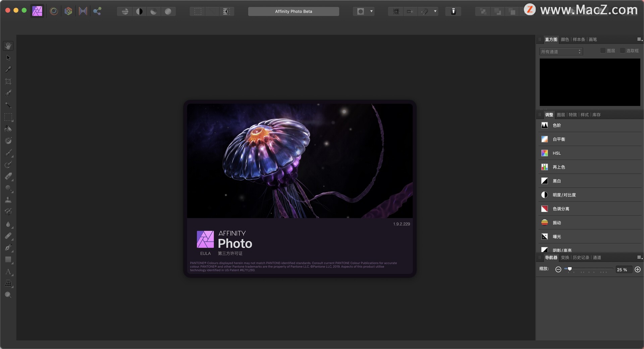This screenshot has width=644, height=349.
Task: Select the Eraser tool
Action: [x=8, y=177]
